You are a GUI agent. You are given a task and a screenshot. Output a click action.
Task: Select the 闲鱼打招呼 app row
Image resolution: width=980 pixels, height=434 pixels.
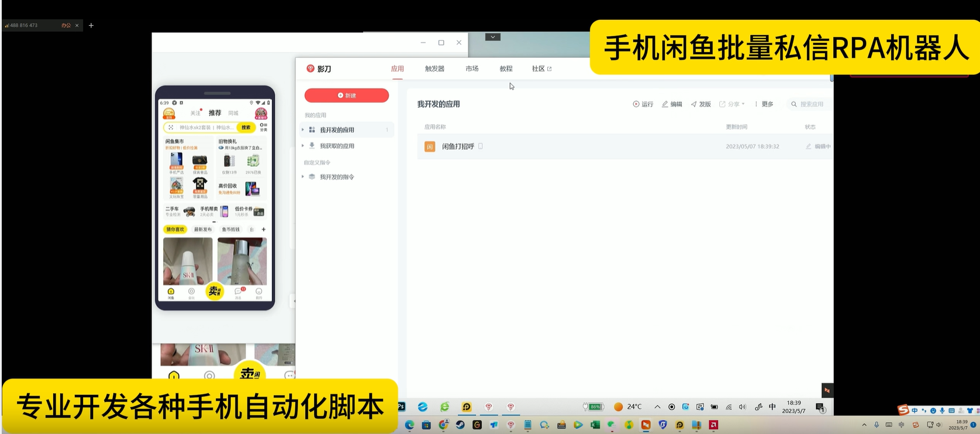(624, 146)
